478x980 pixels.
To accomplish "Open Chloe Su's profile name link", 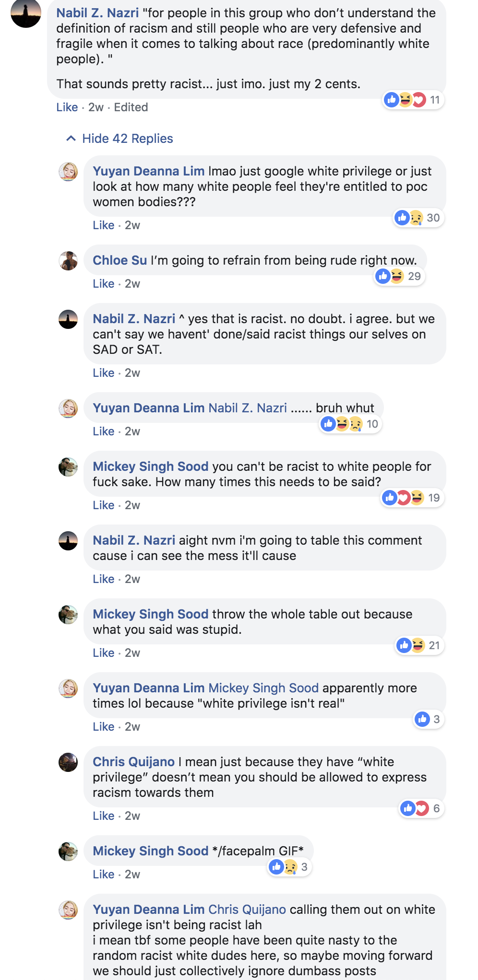I will coord(120,260).
